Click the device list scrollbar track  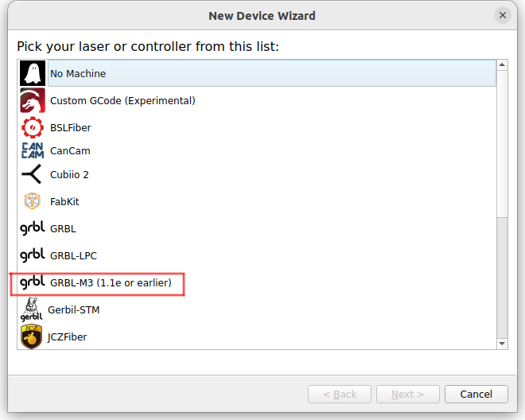[x=502, y=204]
